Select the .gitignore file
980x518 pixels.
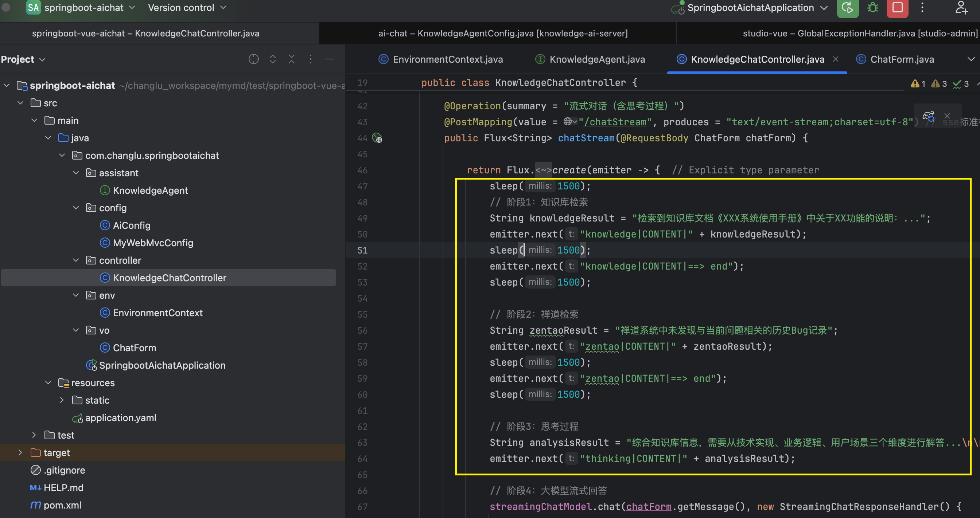pos(64,470)
